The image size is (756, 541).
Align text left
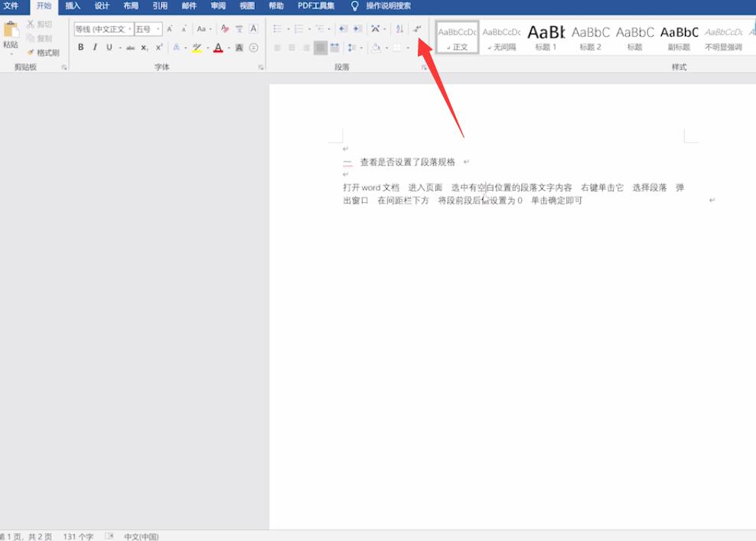277,47
